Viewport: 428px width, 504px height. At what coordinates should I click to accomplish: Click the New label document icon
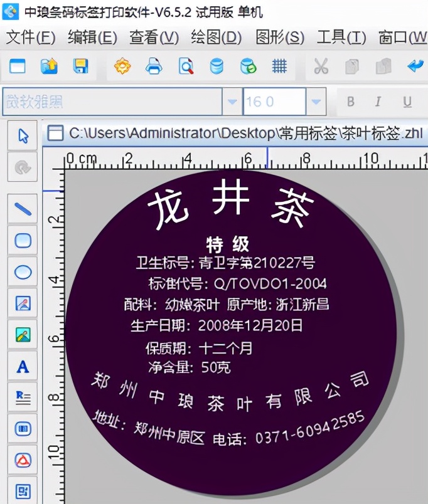click(17, 66)
